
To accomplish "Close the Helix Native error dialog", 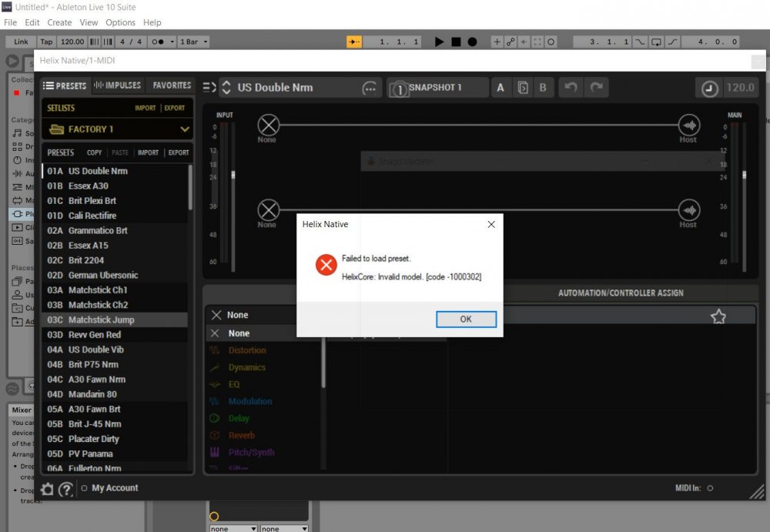I will (491, 225).
